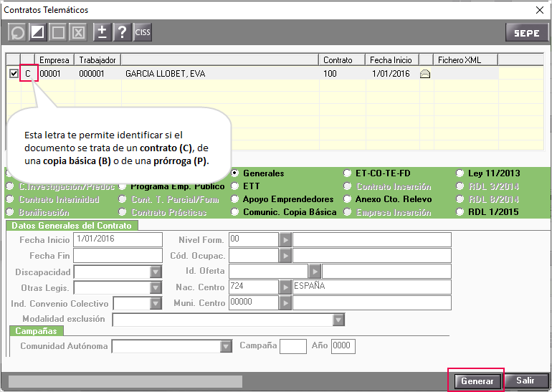The height and width of the screenshot is (392, 552).
Task: Click the Contrato column header
Action: coord(341,59)
